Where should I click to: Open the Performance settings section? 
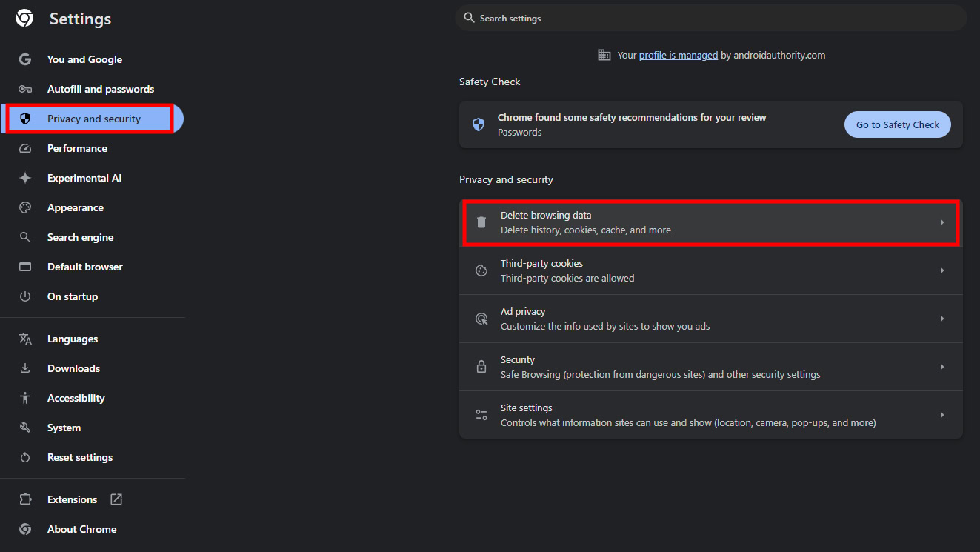click(x=77, y=148)
